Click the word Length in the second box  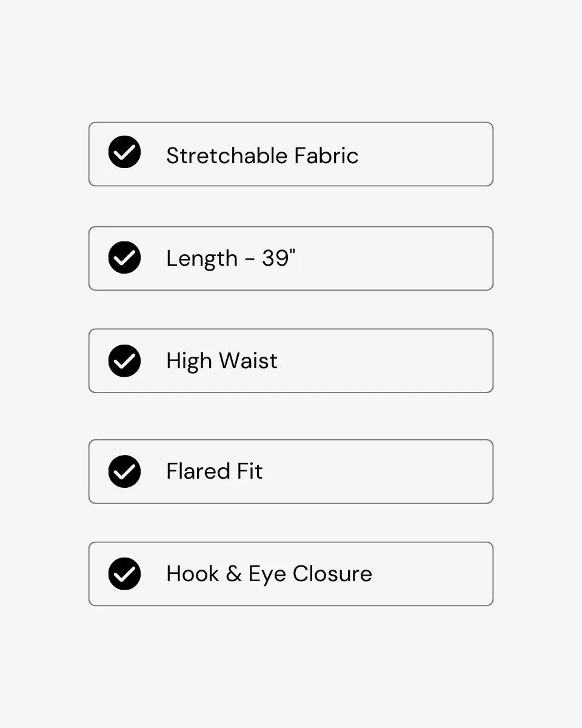click(x=202, y=259)
